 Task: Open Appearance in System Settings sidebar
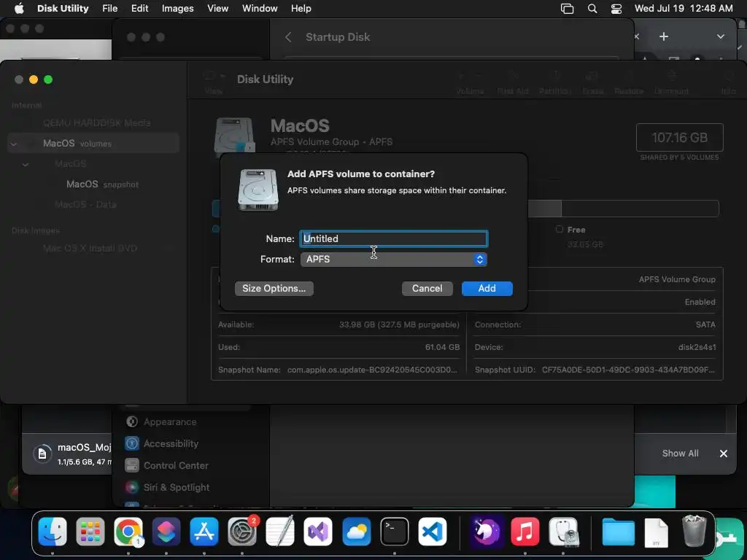(x=169, y=422)
